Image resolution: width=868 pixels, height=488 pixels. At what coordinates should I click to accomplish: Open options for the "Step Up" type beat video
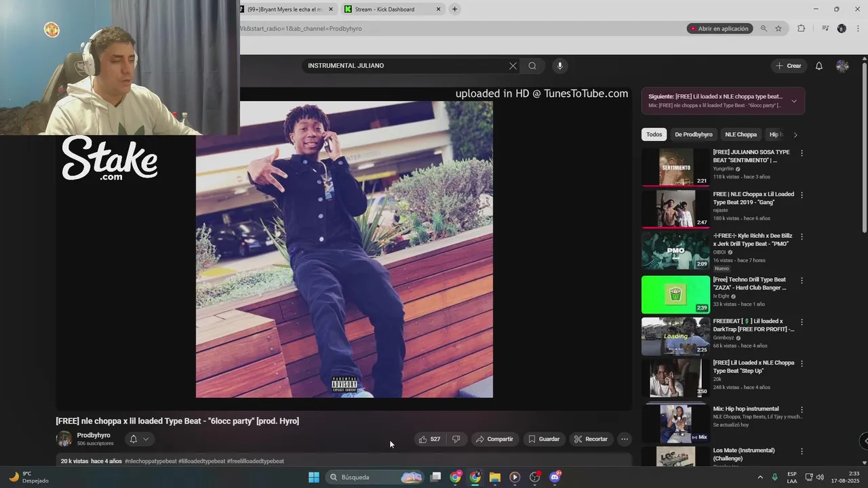(802, 363)
